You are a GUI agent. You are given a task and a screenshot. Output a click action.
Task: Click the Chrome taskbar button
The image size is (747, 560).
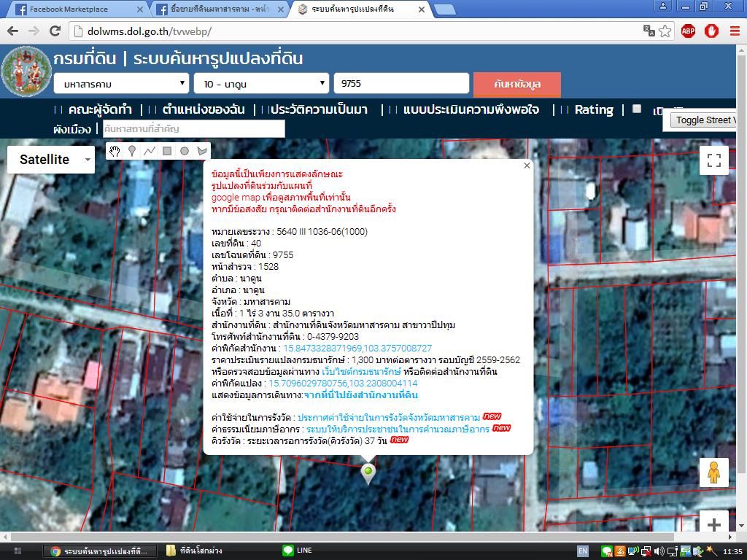coord(100,551)
